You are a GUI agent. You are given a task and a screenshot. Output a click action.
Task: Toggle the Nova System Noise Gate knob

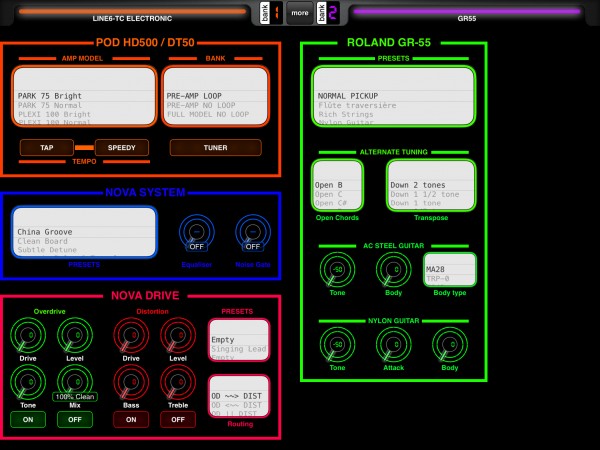tap(253, 233)
